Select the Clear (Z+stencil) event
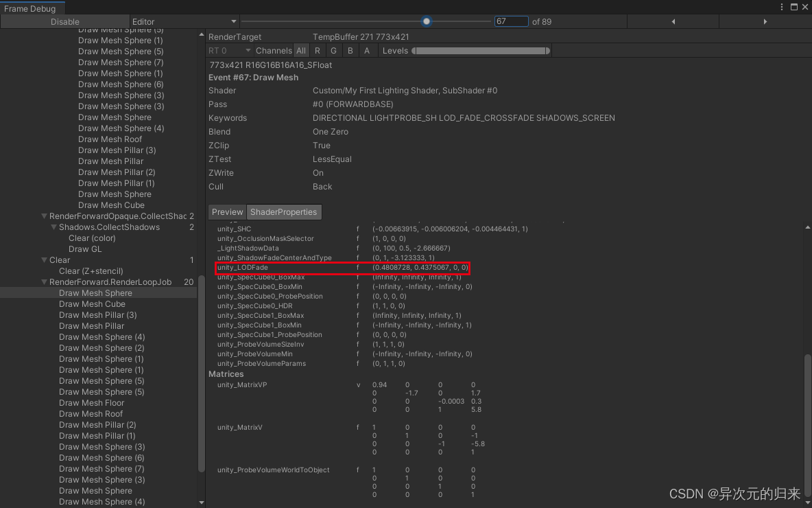Viewport: 812px width, 508px height. (x=91, y=271)
